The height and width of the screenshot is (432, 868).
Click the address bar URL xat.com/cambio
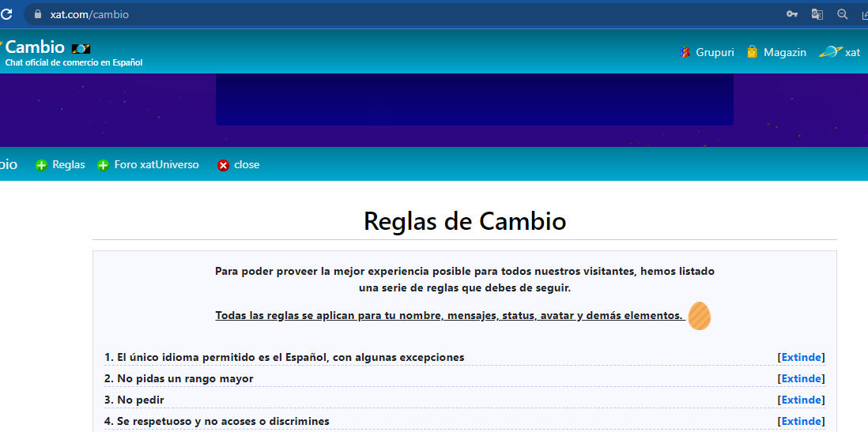(89, 14)
